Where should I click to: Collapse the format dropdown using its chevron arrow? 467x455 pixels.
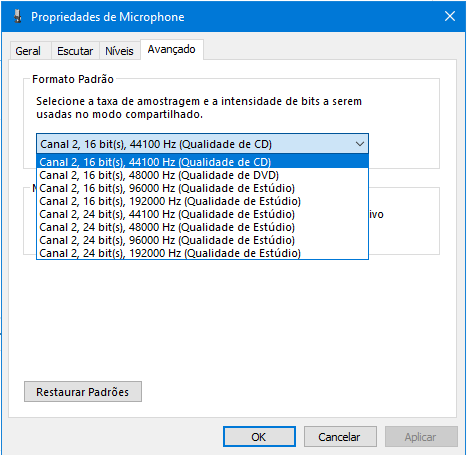[x=360, y=144]
